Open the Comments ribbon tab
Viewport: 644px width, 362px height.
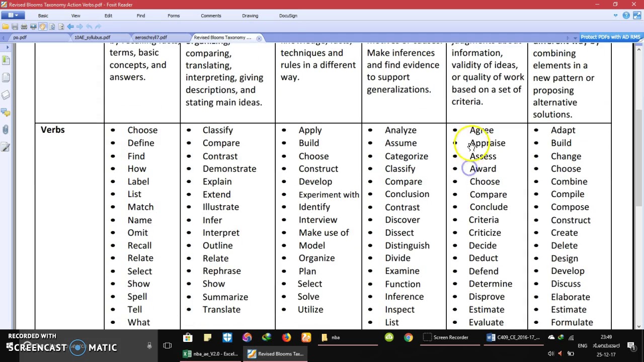click(211, 16)
